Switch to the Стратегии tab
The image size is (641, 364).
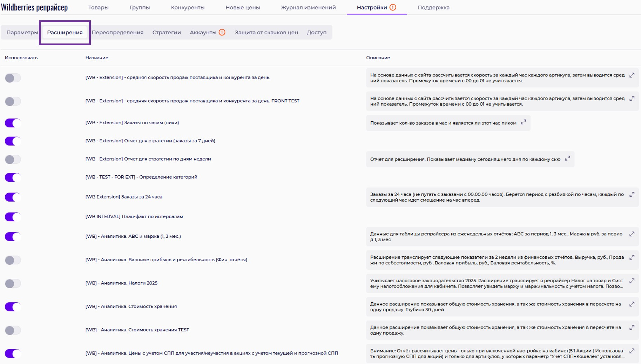click(167, 32)
